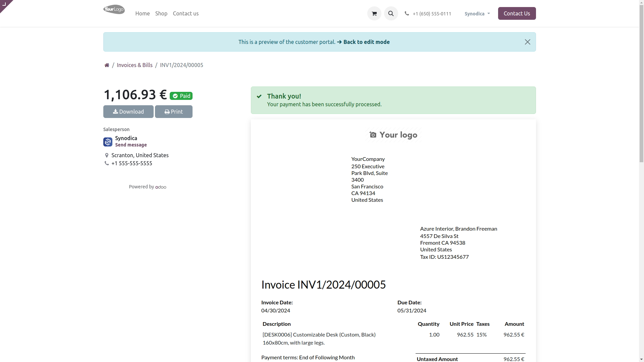The height and width of the screenshot is (362, 644).
Task: Click Tax ID: US12345677 text
Action: [444, 257]
